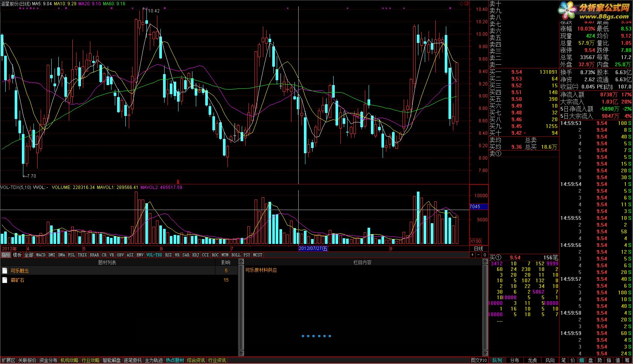This screenshot has height=364, width=633.
Task: Switch to the 分布 tab
Action: (514, 361)
